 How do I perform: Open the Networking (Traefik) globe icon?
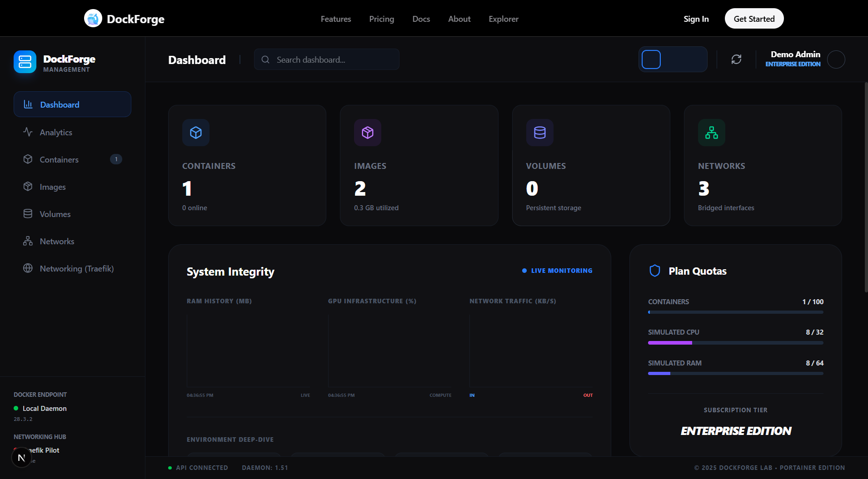(x=28, y=268)
